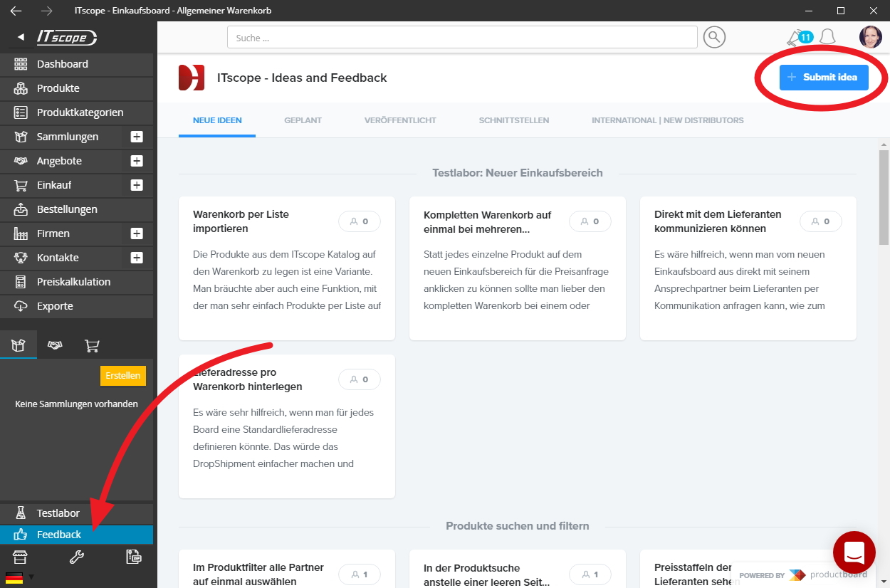Image resolution: width=890 pixels, height=588 pixels.
Task: Open the notifications bell icon
Action: 827,37
